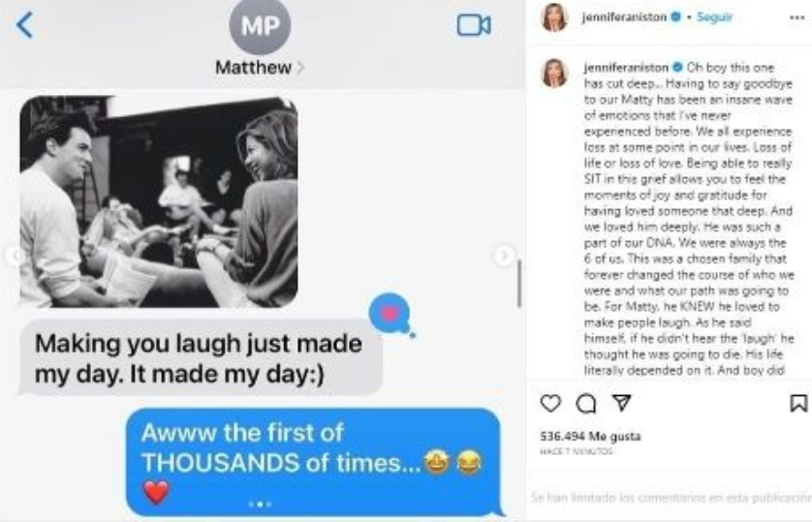Screen dimensions: 812x522
Task: Open the black and white photo attachment
Action: [x=159, y=201]
